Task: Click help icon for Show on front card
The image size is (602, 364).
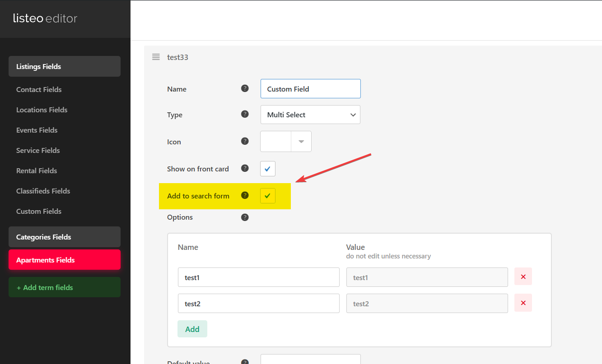Action: [x=245, y=168]
